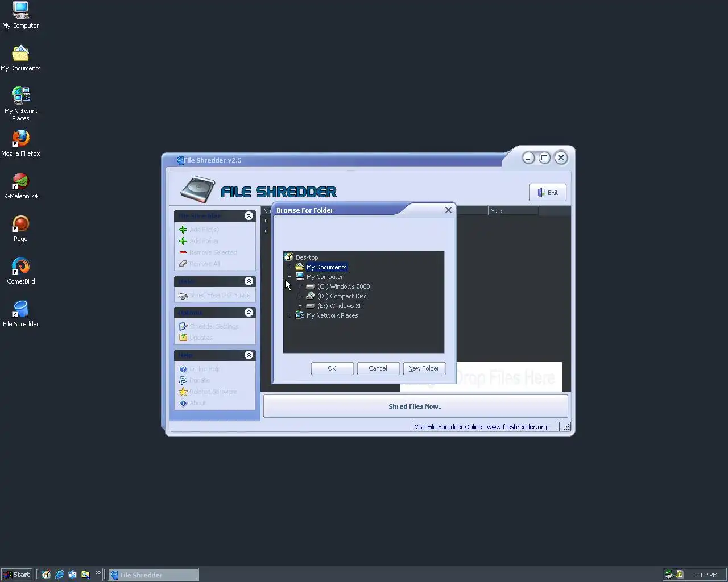Viewport: 728px width, 582px height.
Task: Click OK in Browse For Folder
Action: pos(332,368)
